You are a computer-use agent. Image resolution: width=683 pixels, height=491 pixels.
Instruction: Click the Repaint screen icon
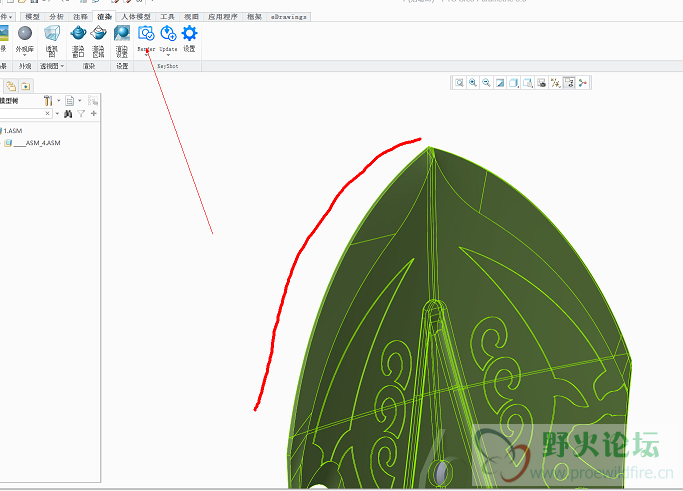[x=500, y=83]
